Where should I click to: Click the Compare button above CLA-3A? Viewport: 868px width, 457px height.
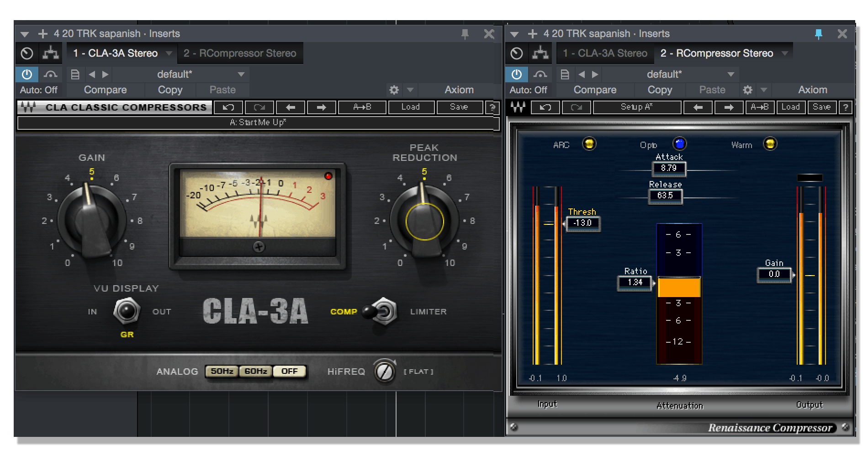(x=105, y=90)
